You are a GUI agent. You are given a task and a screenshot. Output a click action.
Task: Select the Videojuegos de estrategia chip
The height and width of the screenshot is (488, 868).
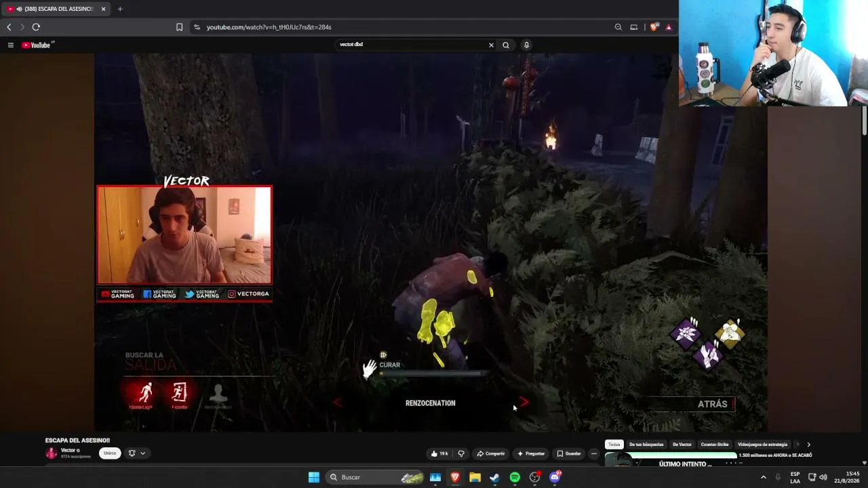[763, 445]
